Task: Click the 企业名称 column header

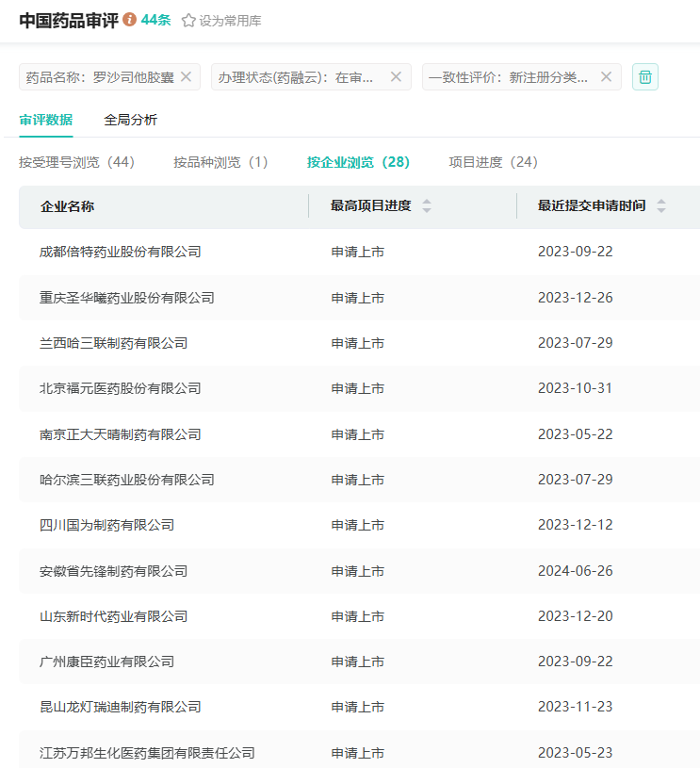Action: coord(67,206)
